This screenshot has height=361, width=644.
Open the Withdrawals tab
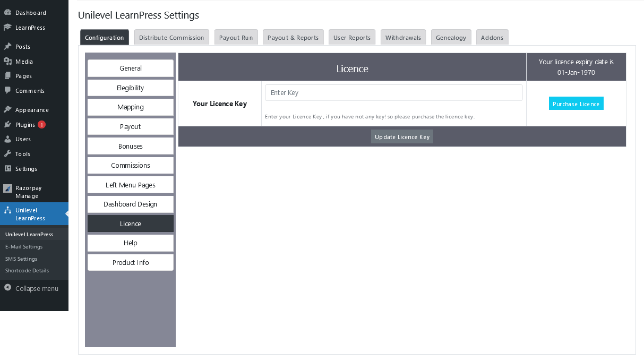pos(403,37)
